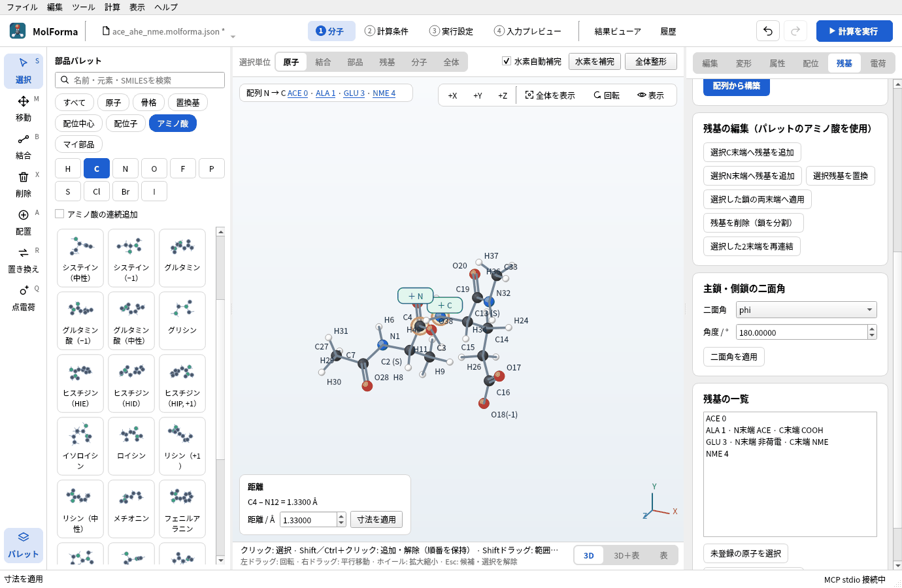Viewport: 902px width, 588px height.
Task: Select element N in element picker
Action: point(125,169)
